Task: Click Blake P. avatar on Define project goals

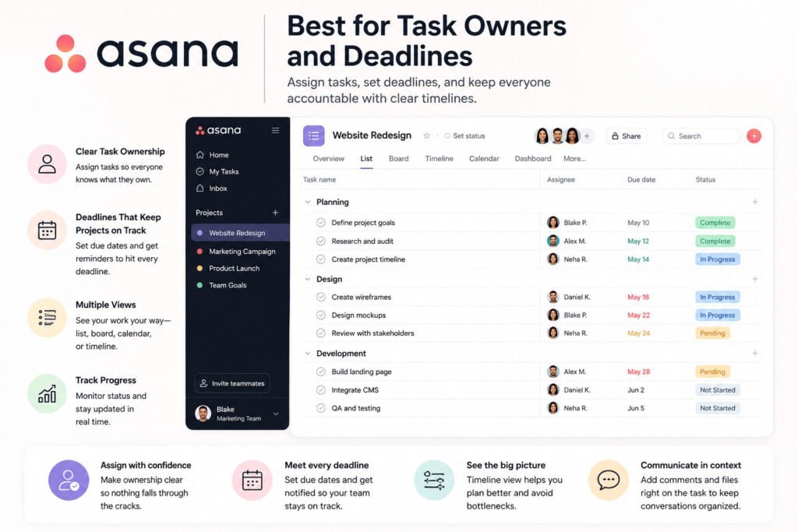Action: pyautogui.click(x=553, y=222)
